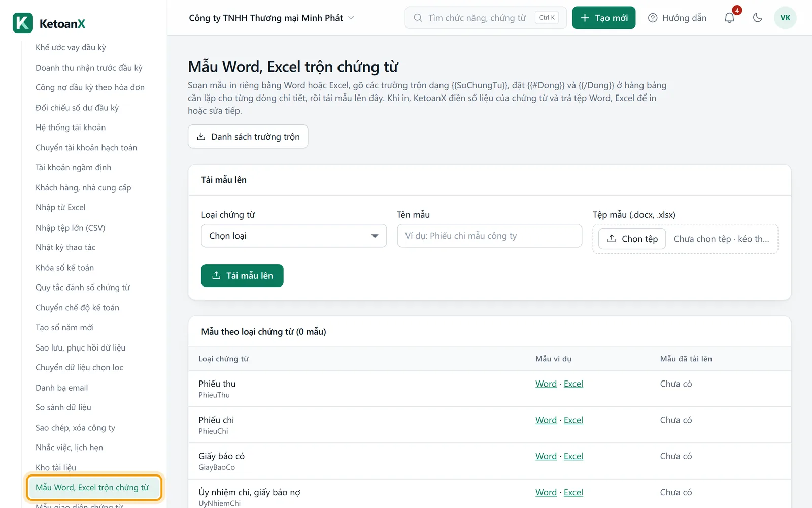The image size is (812, 508).
Task: Go to Tạo sổ năm mới
Action: pos(64,327)
